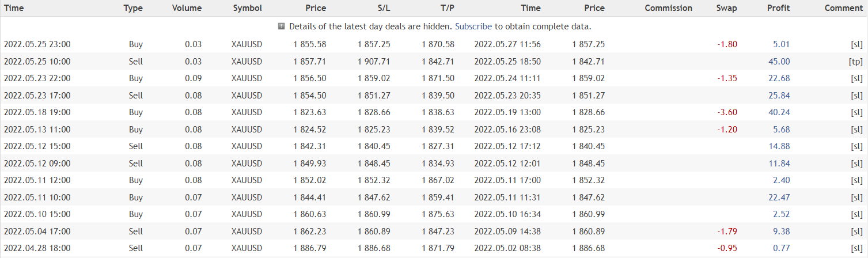Click the Price header right of Symbol
The width and height of the screenshot is (868, 258).
pos(316,8)
